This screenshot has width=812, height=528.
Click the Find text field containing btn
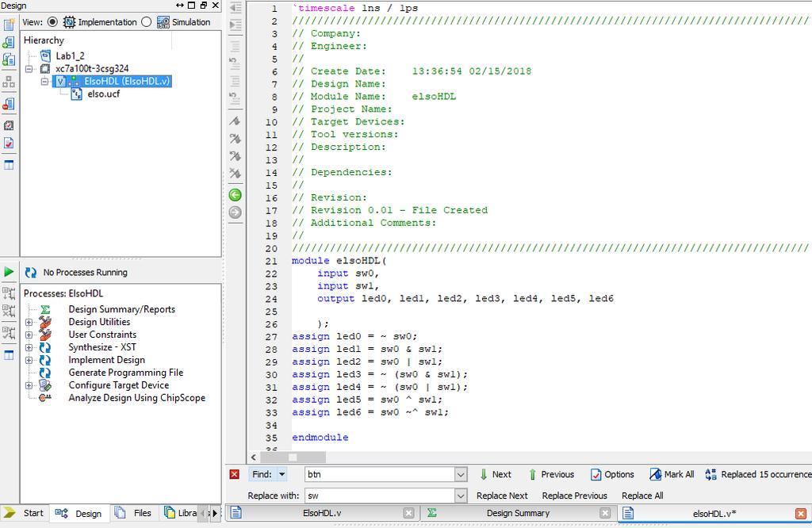(379, 474)
